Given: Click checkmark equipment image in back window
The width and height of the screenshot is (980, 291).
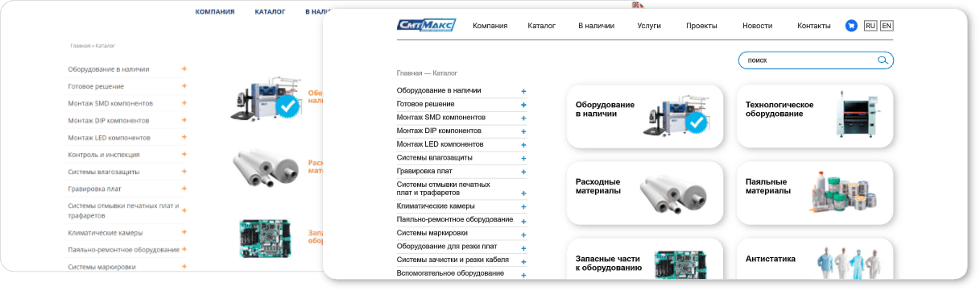Looking at the screenshot, I should [x=267, y=98].
